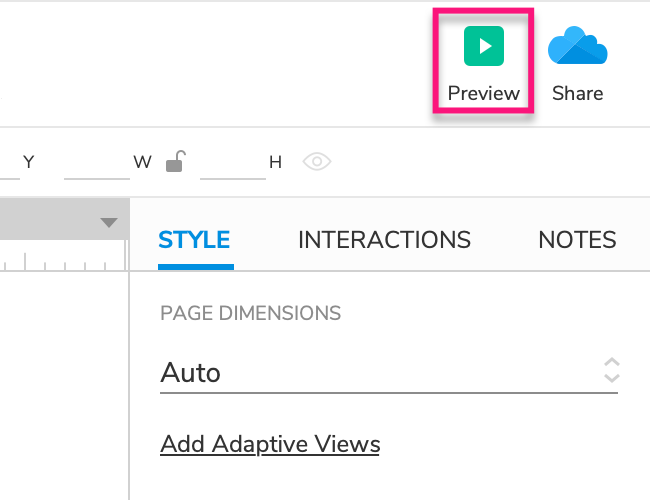Click the PAGE DIMENSIONS section heading
This screenshot has width=650, height=500.
pyautogui.click(x=250, y=314)
